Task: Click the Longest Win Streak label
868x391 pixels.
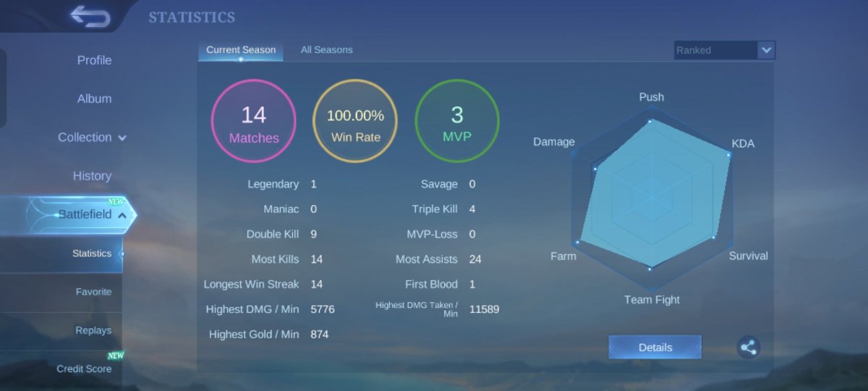Action: (x=252, y=284)
